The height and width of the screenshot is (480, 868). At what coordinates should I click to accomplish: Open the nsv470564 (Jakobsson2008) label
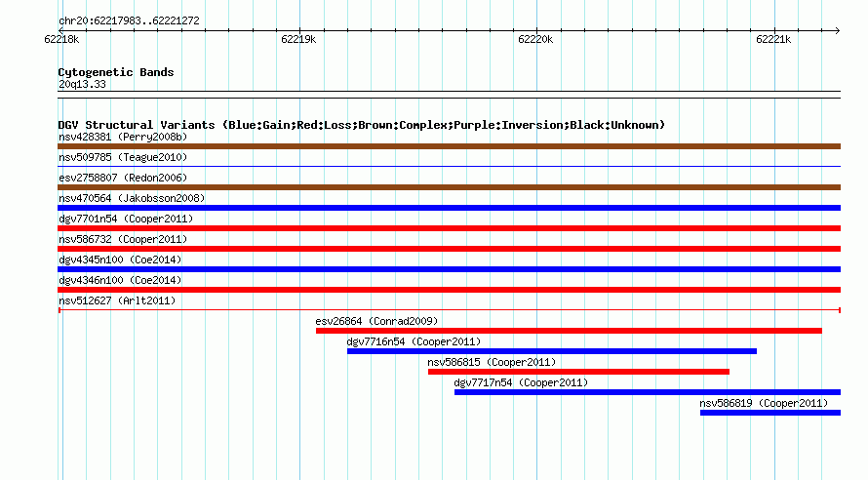tap(132, 198)
